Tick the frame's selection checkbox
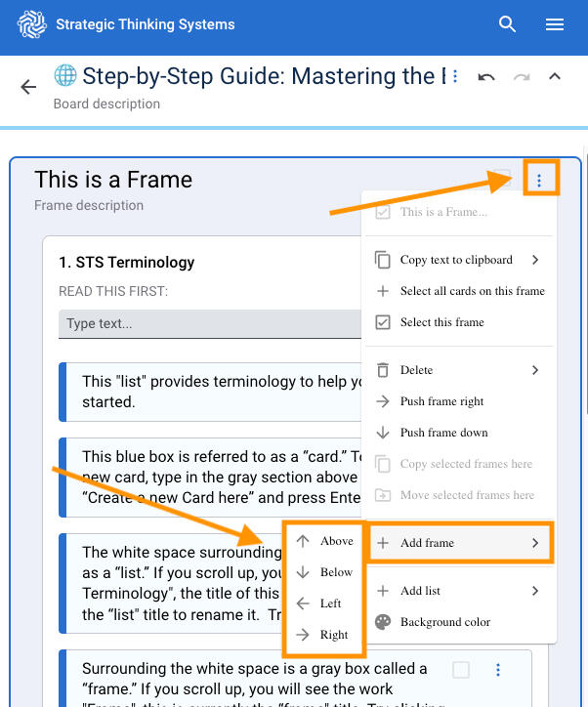The image size is (588, 707). tap(501, 180)
